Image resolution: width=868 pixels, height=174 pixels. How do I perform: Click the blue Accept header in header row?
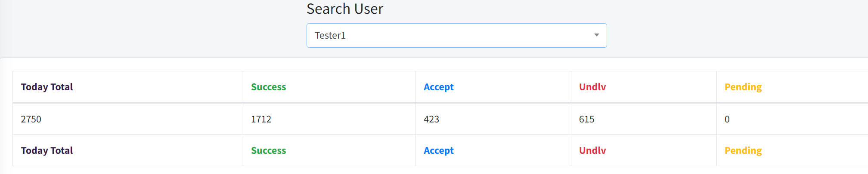pos(439,87)
